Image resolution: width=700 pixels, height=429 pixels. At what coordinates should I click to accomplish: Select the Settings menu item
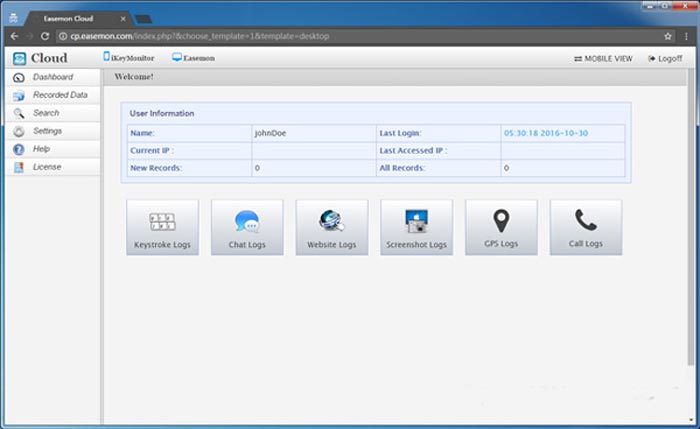pyautogui.click(x=53, y=131)
